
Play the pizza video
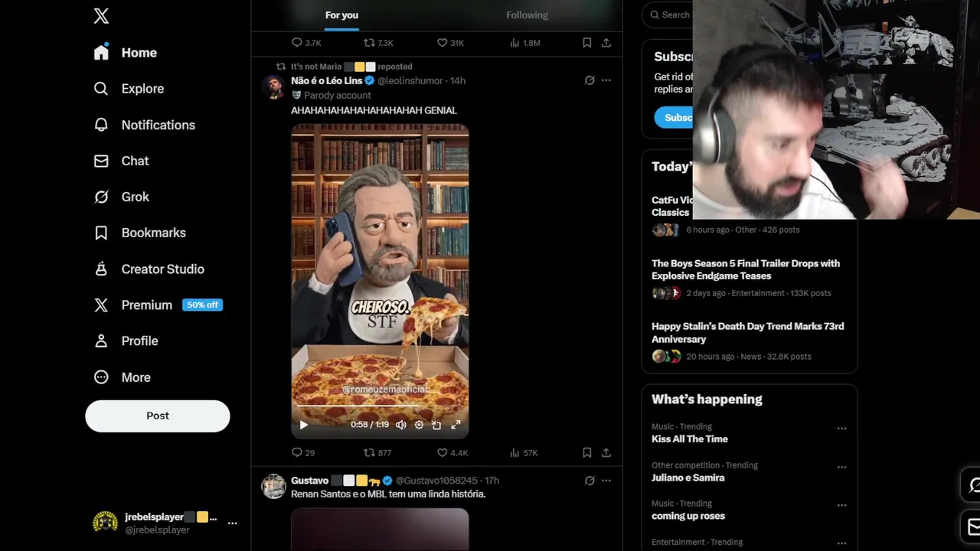(x=304, y=425)
